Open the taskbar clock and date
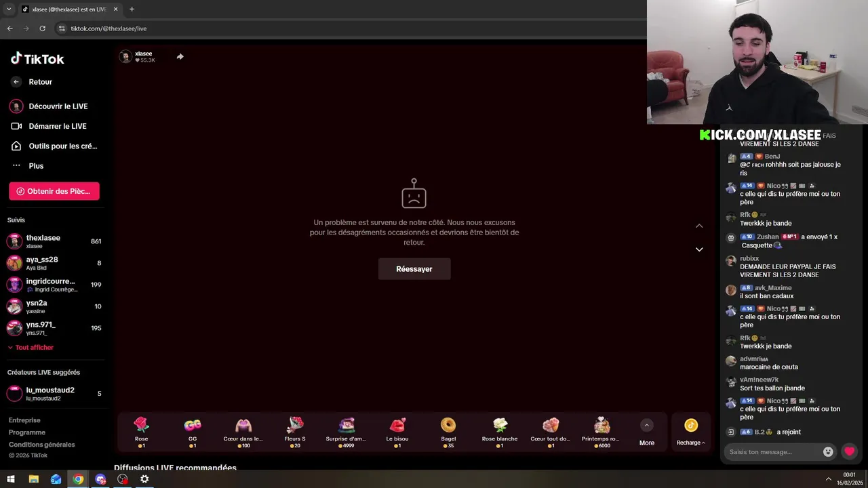The height and width of the screenshot is (488, 868). (849, 479)
